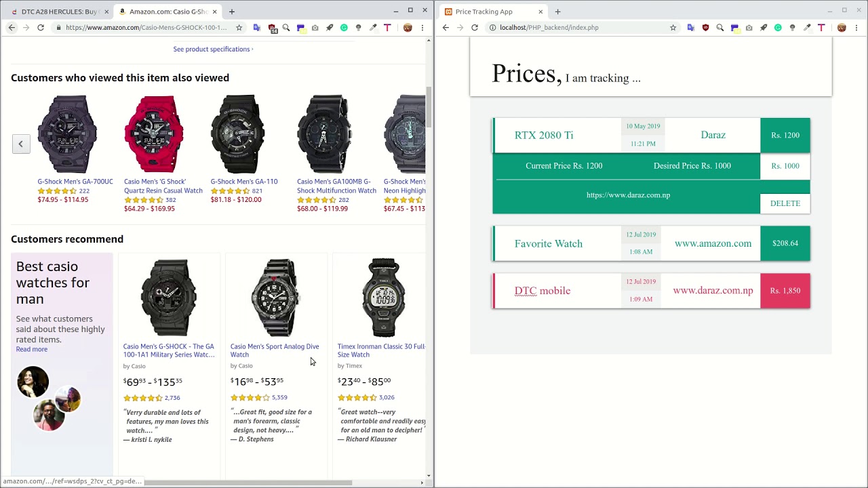Expand See product specifications link
Image resolution: width=868 pixels, height=488 pixels.
213,49
